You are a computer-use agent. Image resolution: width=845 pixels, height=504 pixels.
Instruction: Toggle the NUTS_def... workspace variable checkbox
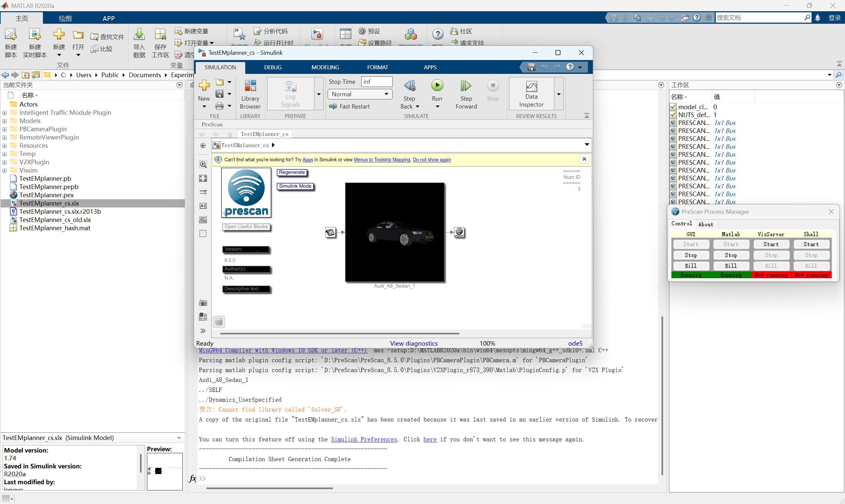point(673,115)
